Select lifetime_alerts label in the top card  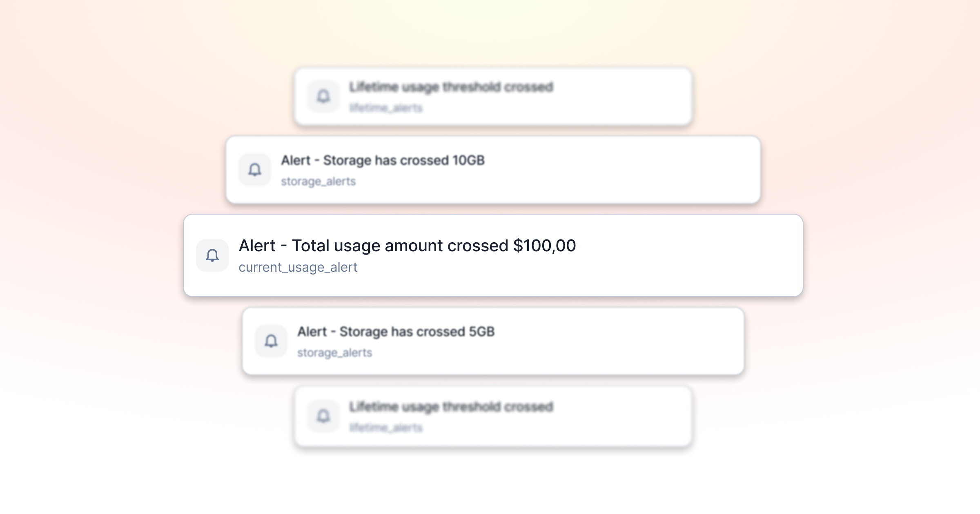click(x=386, y=108)
